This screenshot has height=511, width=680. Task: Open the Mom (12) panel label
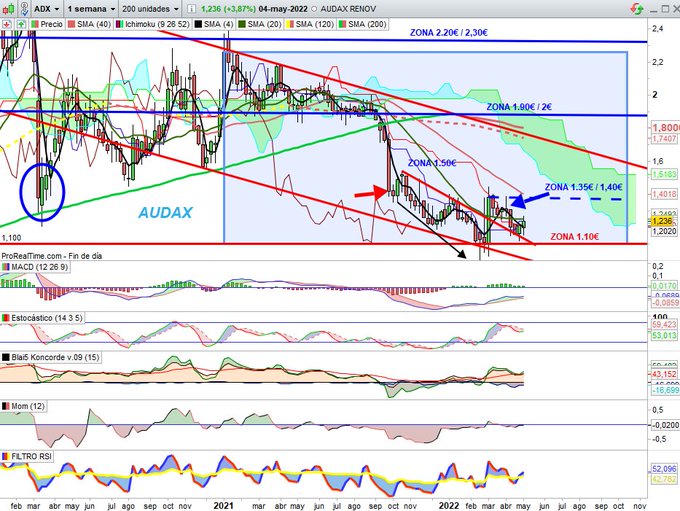[23, 406]
